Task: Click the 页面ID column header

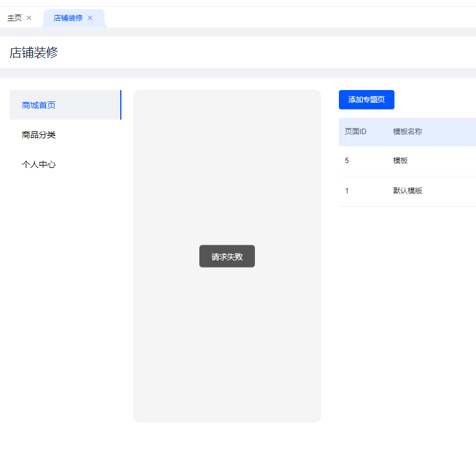Action: pyautogui.click(x=355, y=132)
